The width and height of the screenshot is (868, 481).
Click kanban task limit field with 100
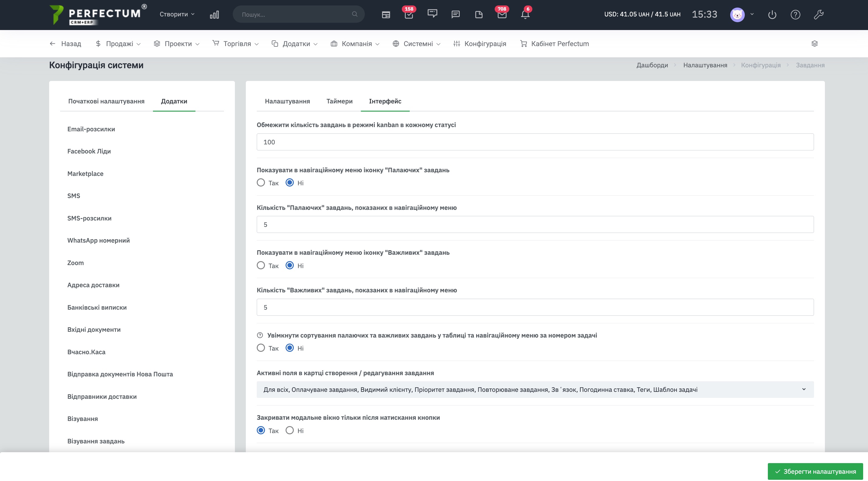click(x=535, y=142)
